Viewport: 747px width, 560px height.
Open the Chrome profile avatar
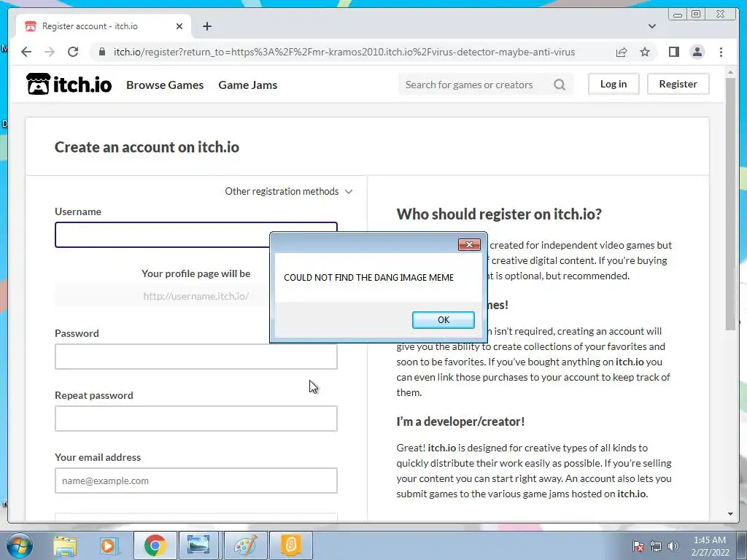click(697, 52)
